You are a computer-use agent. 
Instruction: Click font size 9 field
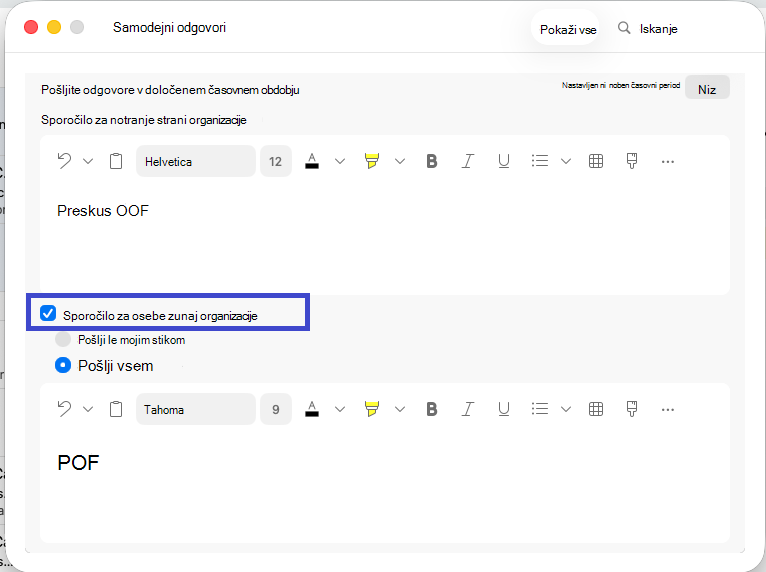point(276,409)
